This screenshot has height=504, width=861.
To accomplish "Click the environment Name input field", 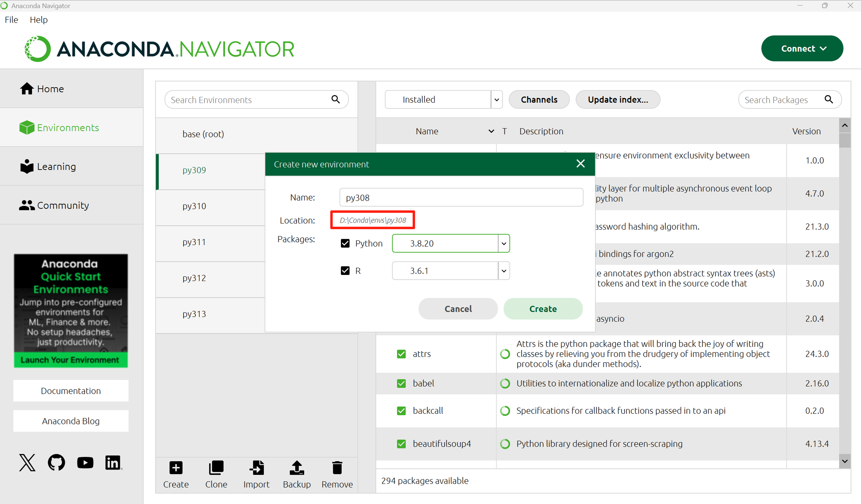I will click(461, 197).
